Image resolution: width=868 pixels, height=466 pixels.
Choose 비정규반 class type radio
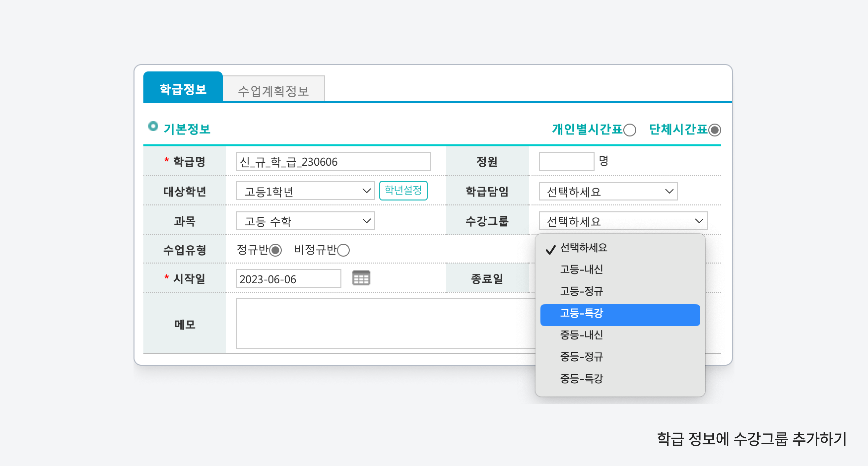point(343,250)
